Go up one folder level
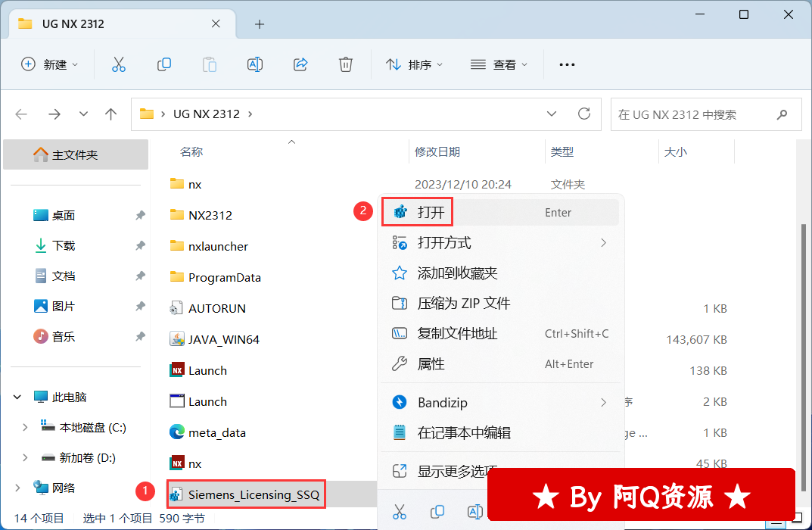The height and width of the screenshot is (530, 812). tap(110, 114)
